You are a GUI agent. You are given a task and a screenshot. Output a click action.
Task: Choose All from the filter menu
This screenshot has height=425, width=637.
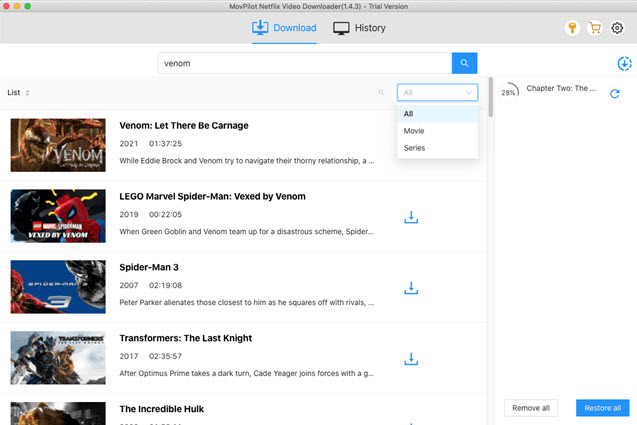coord(437,114)
